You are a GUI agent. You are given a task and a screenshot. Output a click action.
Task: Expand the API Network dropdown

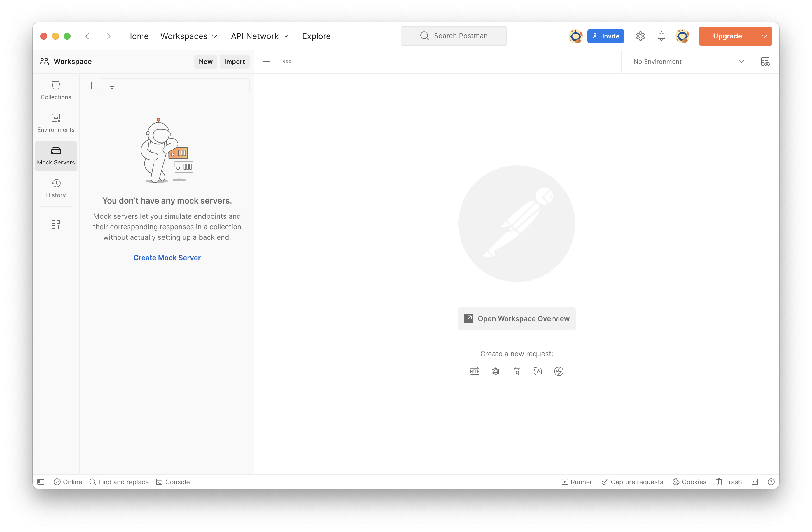pos(260,36)
